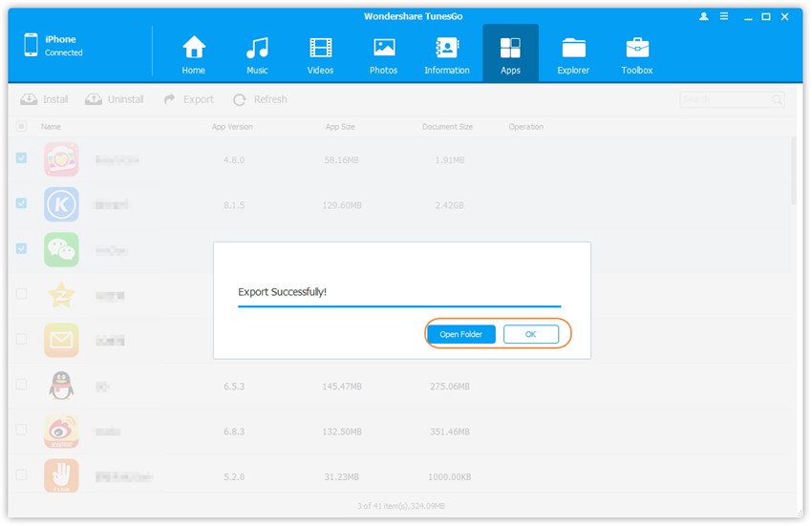Select the Apps tab

510,54
